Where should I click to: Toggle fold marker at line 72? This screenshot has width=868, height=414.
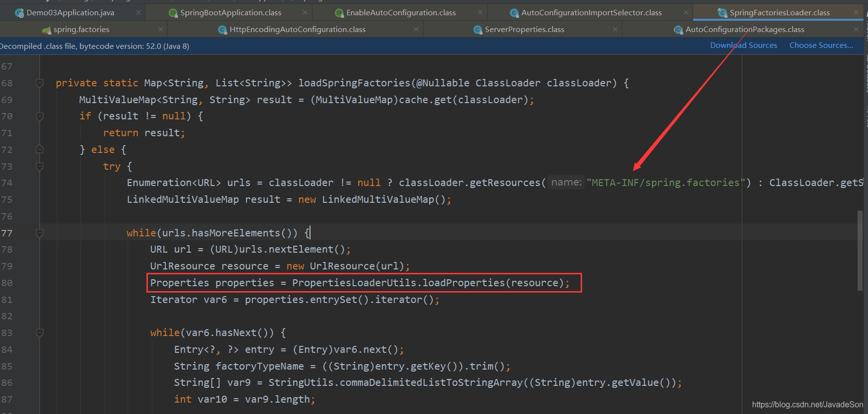coord(40,150)
